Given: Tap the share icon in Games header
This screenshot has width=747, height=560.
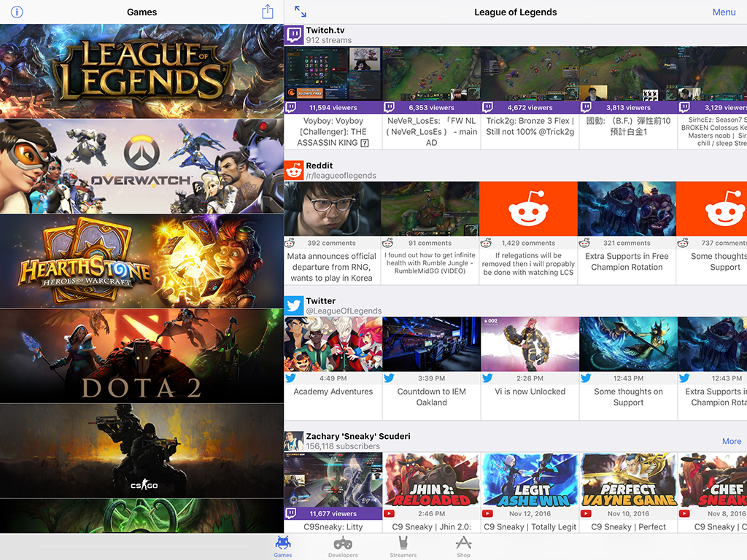Looking at the screenshot, I should 268,12.
